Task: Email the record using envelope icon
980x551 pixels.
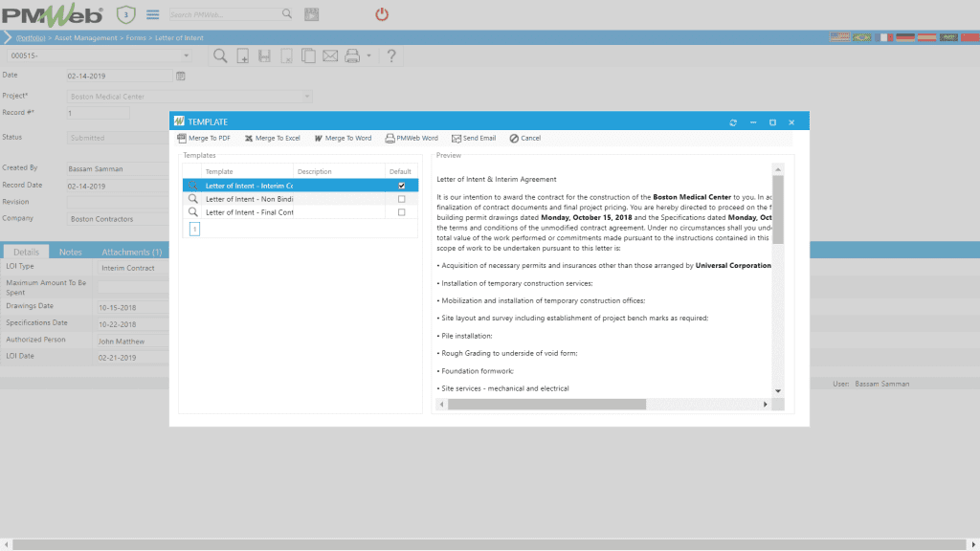Action: point(330,56)
